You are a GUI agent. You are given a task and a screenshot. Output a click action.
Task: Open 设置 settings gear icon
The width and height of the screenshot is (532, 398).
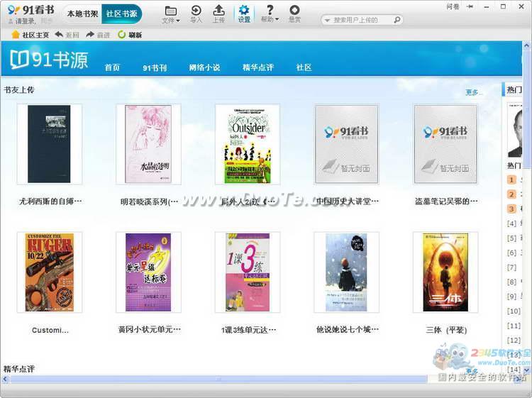pos(244,11)
